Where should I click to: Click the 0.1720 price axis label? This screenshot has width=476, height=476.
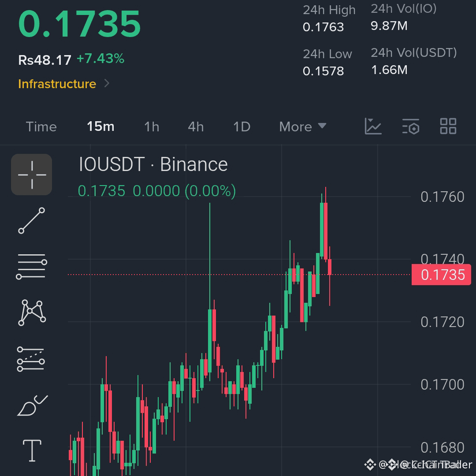coord(443,322)
